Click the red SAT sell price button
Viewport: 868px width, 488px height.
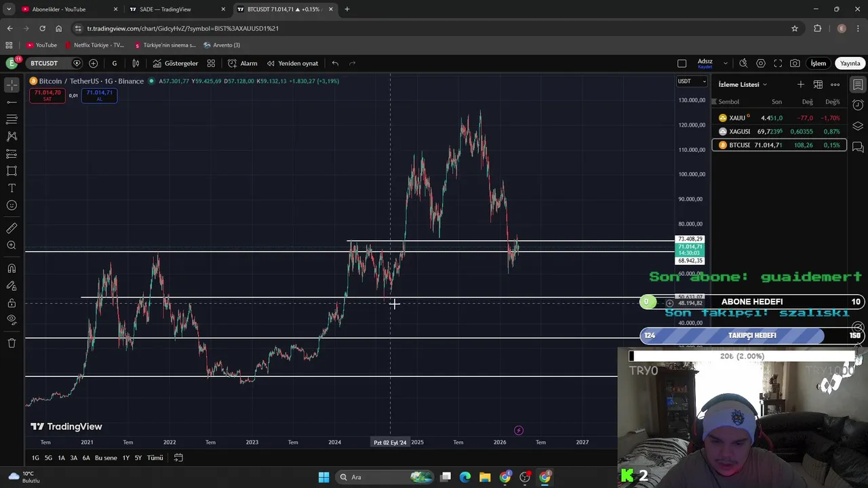pos(47,96)
